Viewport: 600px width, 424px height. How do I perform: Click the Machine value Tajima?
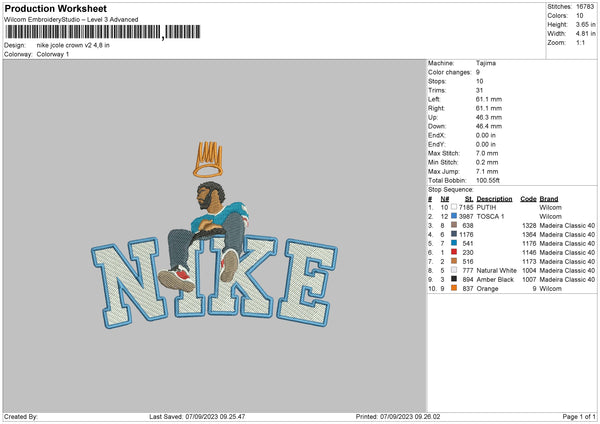pos(486,63)
